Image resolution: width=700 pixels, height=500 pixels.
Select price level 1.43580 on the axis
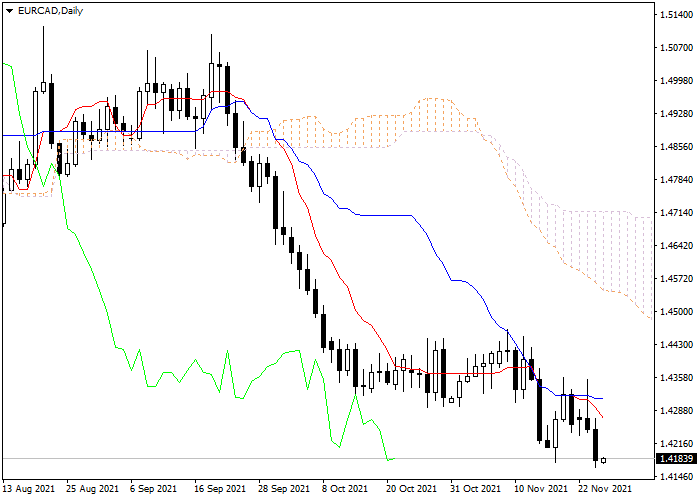pos(676,378)
